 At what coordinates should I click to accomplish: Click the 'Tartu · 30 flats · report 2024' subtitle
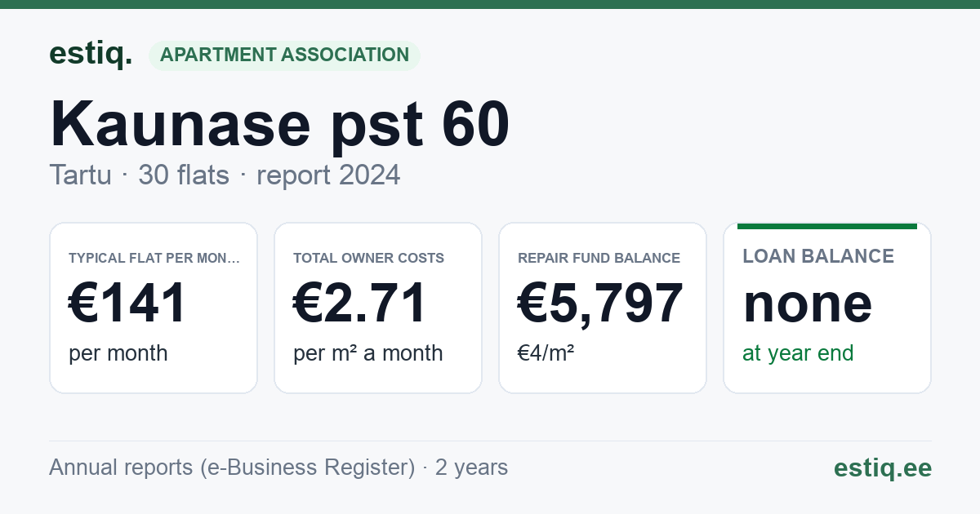click(225, 175)
